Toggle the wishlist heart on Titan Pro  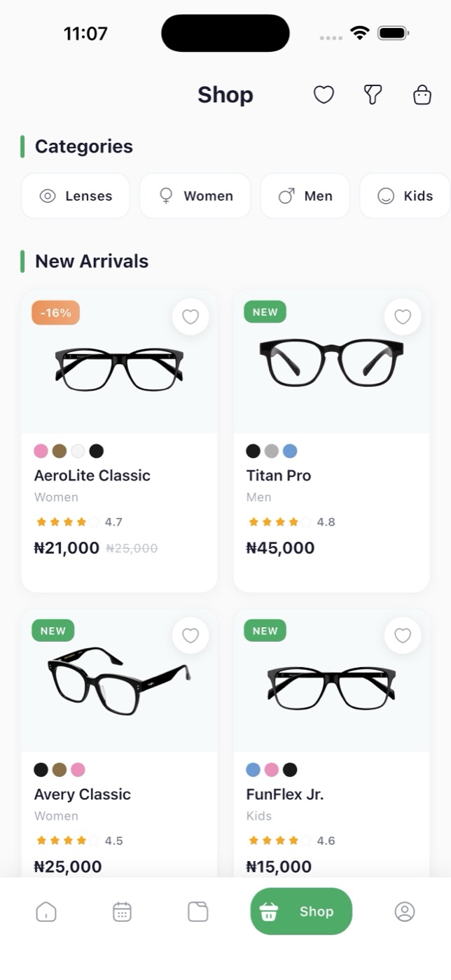(403, 316)
